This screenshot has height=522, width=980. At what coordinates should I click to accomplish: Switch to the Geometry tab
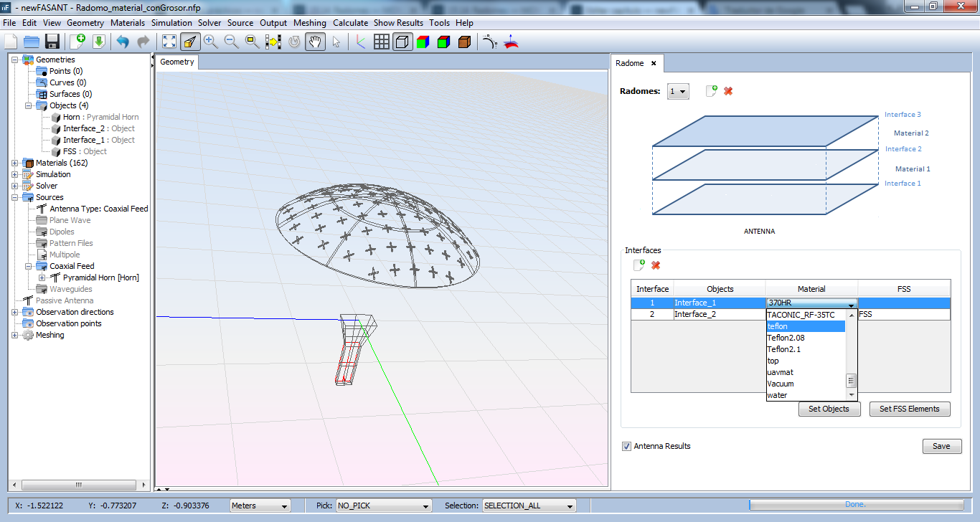176,62
